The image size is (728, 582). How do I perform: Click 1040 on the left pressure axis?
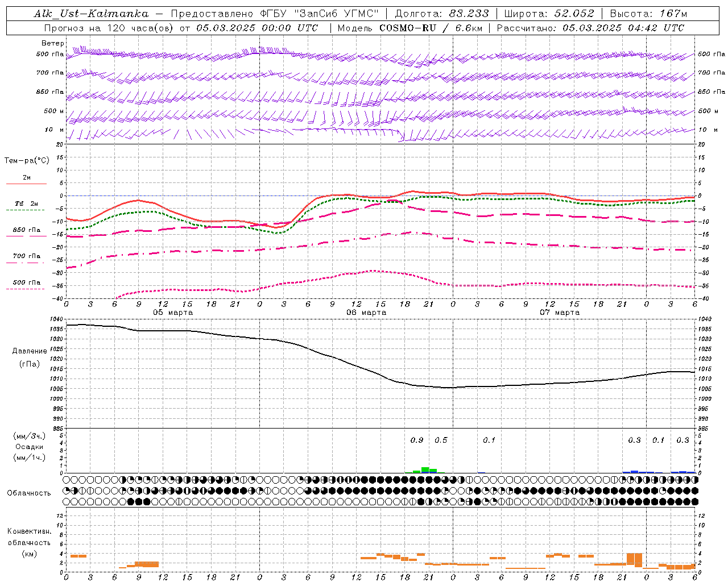57,319
